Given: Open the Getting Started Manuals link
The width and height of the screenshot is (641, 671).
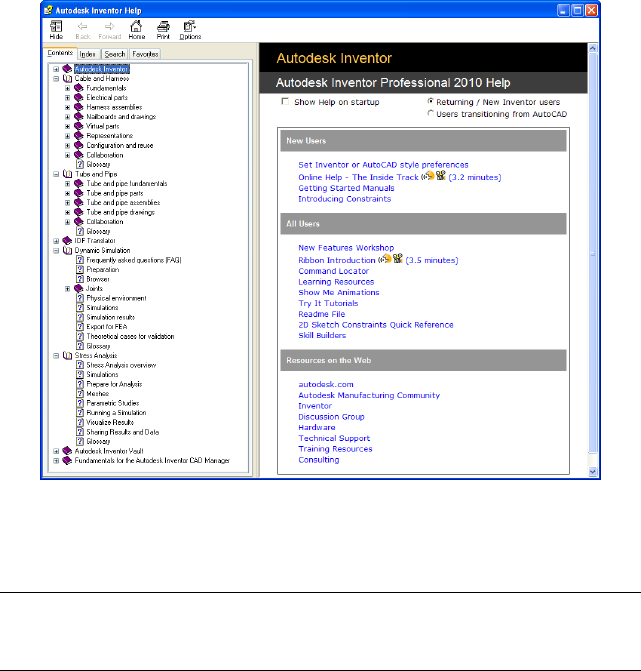Looking at the screenshot, I should pyautogui.click(x=346, y=188).
